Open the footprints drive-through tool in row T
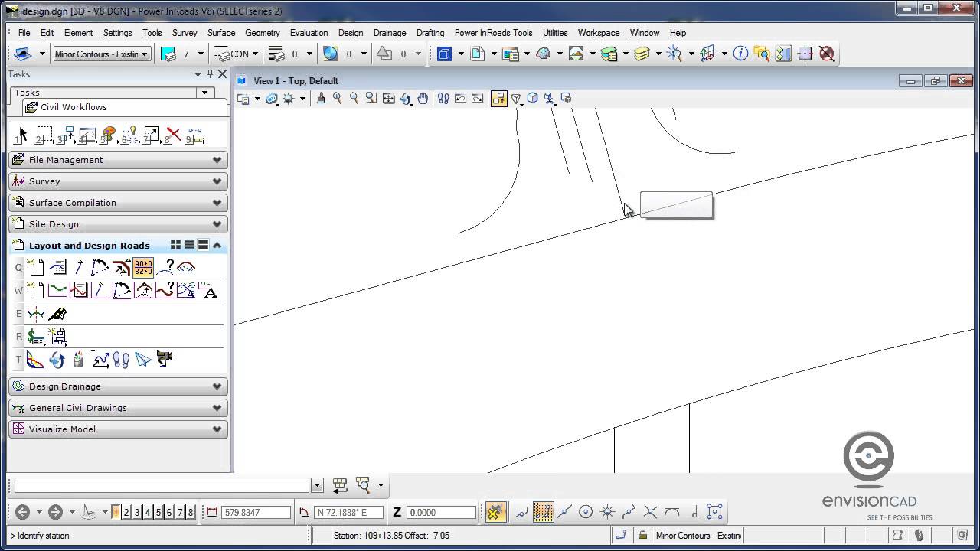Screen dimensions: 980x551 pos(121,359)
